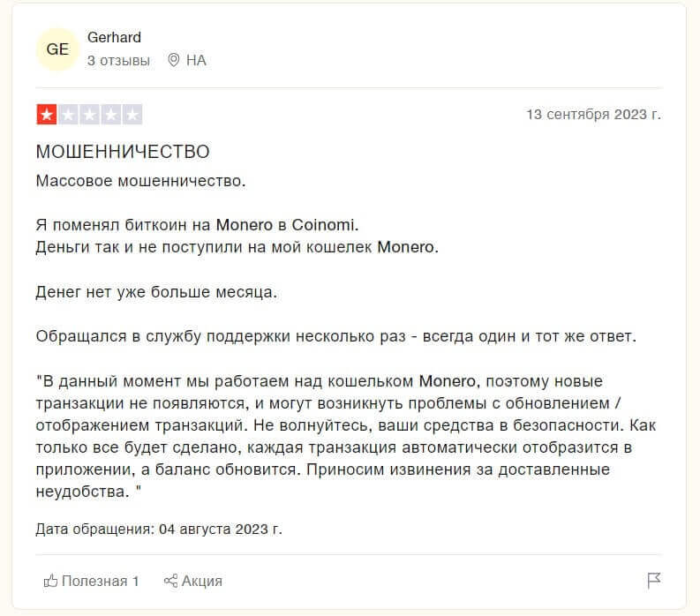The image size is (700, 616).
Task: Open the GE avatar profile picture
Action: 57,49
